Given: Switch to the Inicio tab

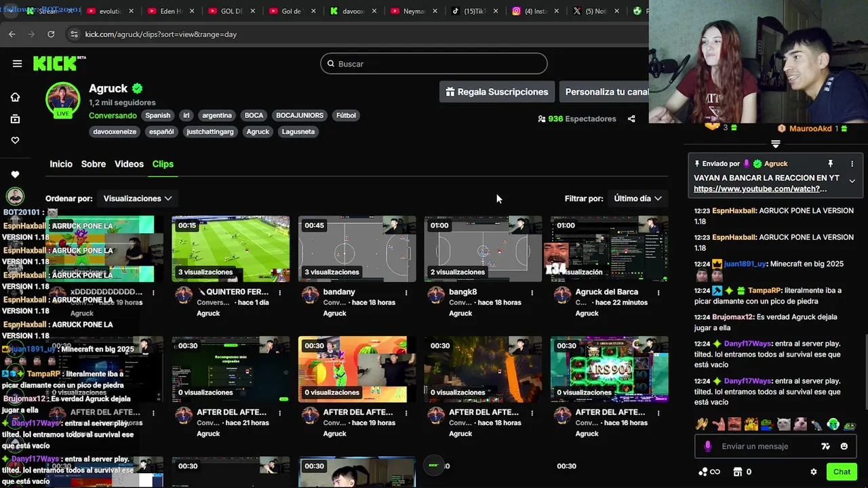Looking at the screenshot, I should pyautogui.click(x=61, y=164).
